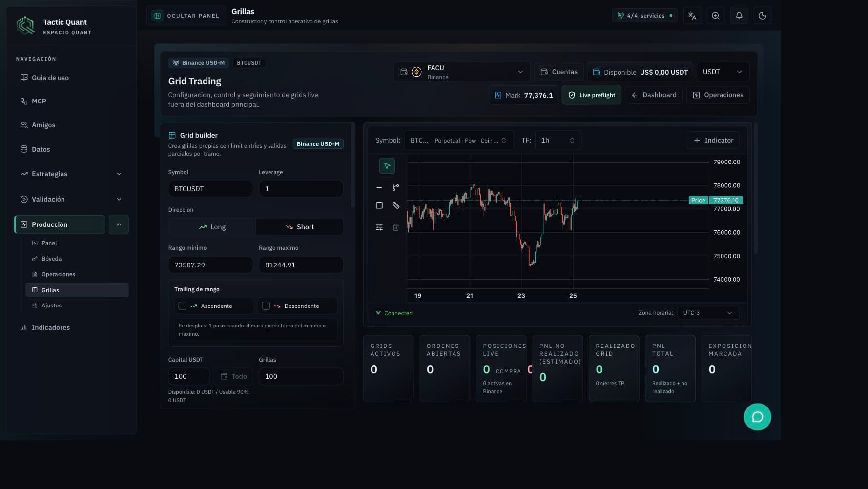Open the USDT currency dropdown
The width and height of the screenshot is (868, 489).
click(723, 72)
